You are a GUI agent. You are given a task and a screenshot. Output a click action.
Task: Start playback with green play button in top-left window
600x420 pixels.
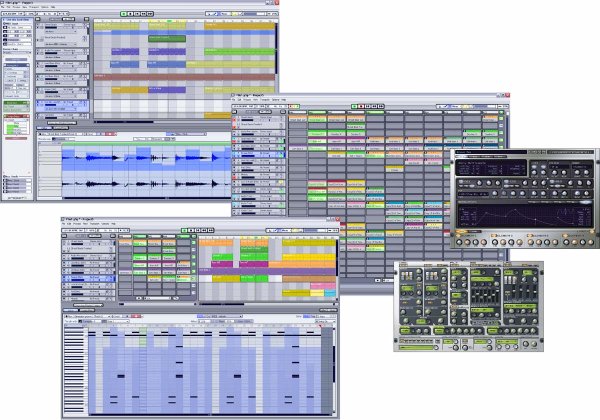point(124,14)
